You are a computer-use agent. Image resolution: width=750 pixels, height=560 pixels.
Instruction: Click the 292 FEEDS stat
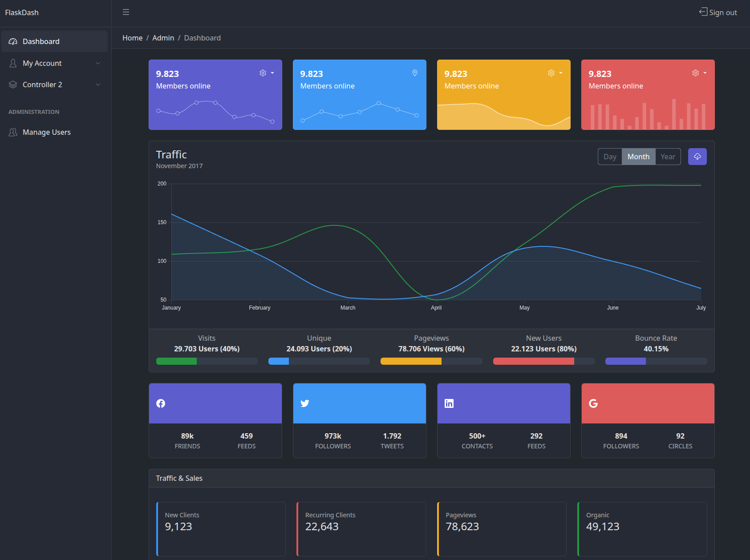click(536, 440)
